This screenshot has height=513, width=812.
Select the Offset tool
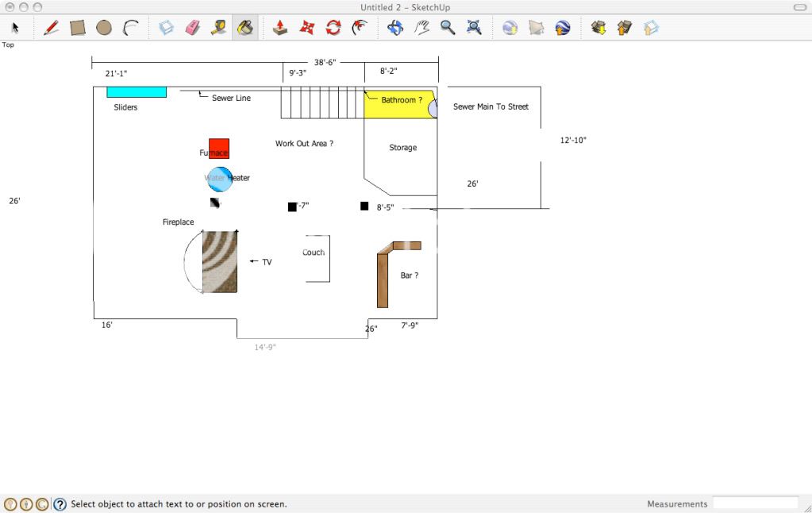click(360, 28)
